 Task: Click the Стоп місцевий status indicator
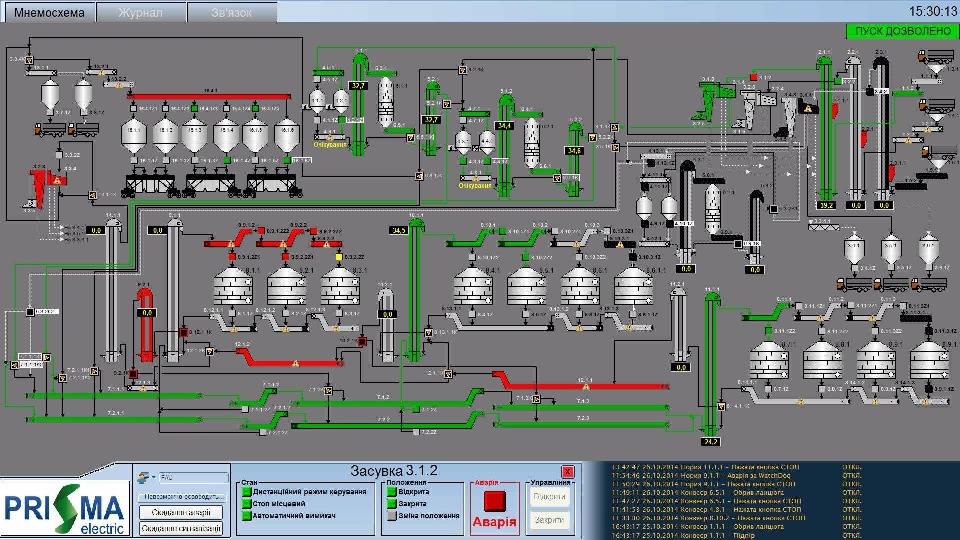(247, 504)
